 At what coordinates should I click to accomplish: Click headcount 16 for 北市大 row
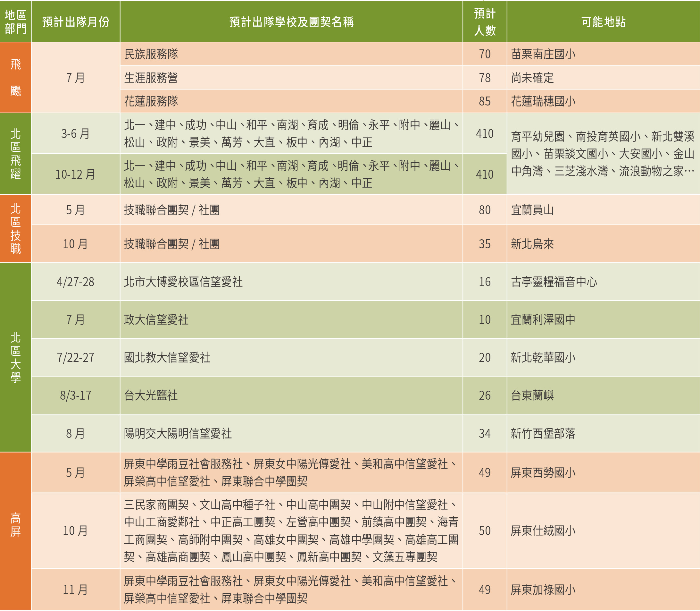pyautogui.click(x=485, y=282)
